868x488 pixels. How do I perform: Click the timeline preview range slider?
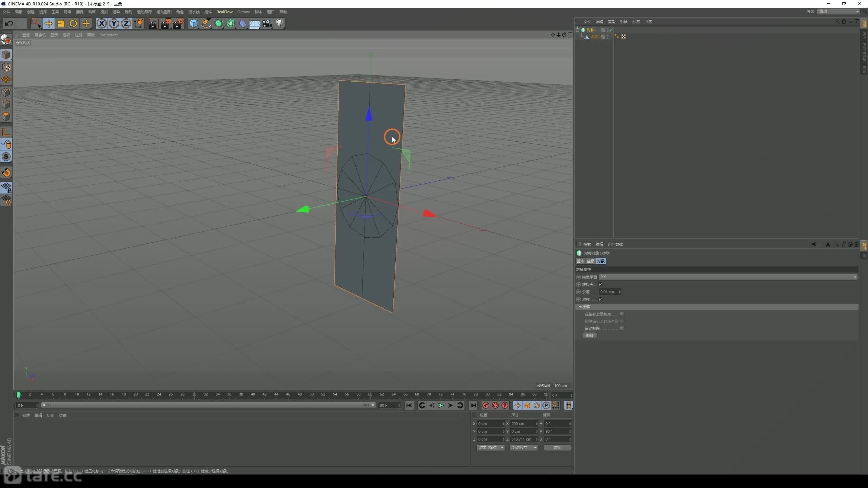[x=208, y=405]
